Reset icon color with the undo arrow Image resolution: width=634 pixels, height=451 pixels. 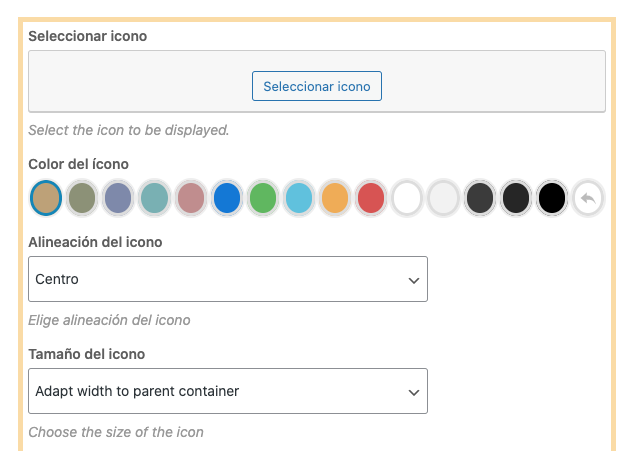pyautogui.click(x=588, y=198)
